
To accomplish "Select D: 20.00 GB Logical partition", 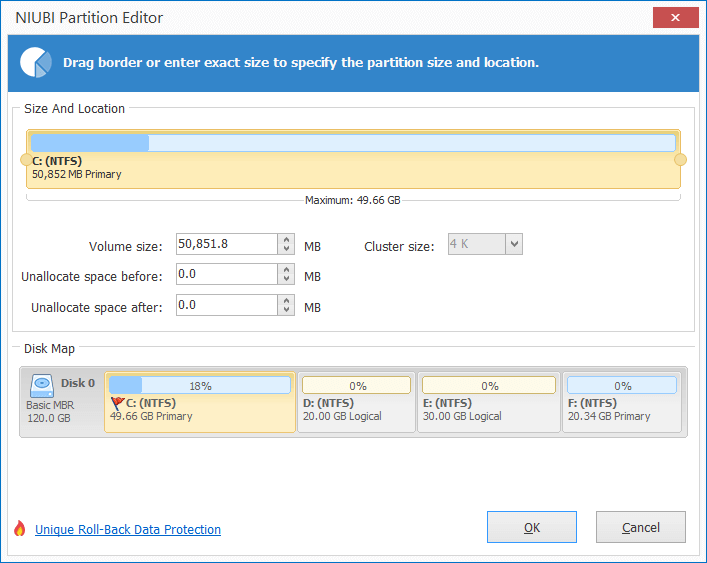I will (x=356, y=403).
